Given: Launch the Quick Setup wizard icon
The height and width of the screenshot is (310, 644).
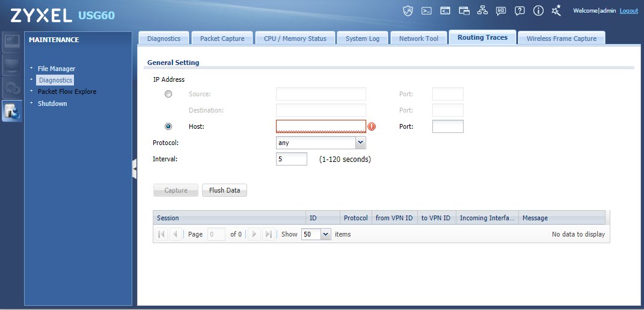Looking at the screenshot, I should (x=557, y=11).
